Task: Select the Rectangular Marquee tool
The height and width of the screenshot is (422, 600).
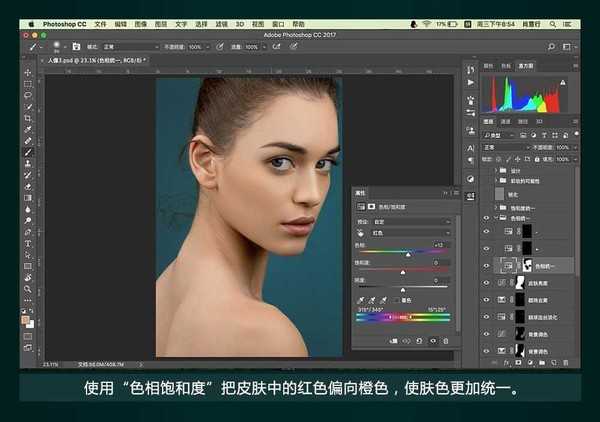Action: pyautogui.click(x=28, y=84)
